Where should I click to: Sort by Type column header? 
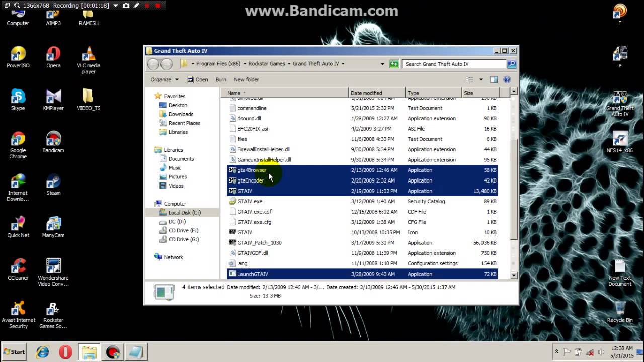click(434, 93)
